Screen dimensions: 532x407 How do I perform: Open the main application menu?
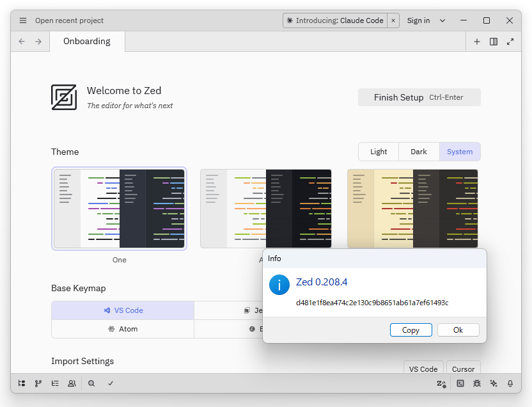click(x=22, y=20)
